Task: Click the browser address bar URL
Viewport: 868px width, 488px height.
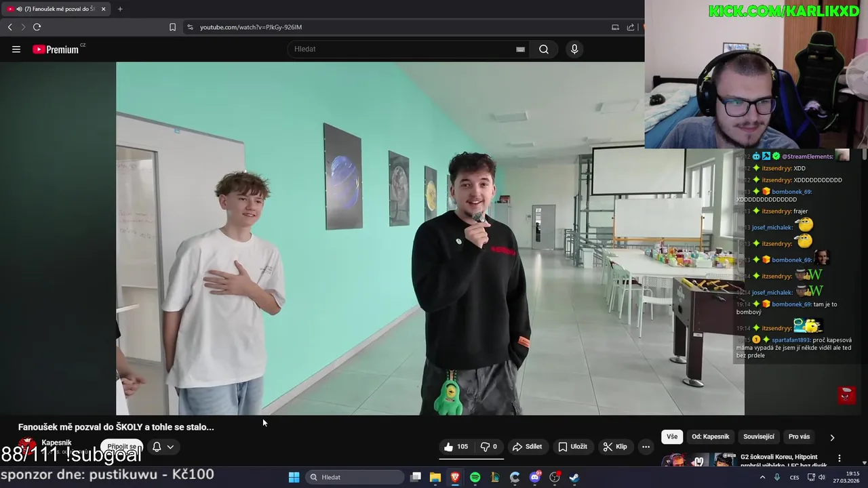Action: point(251,27)
